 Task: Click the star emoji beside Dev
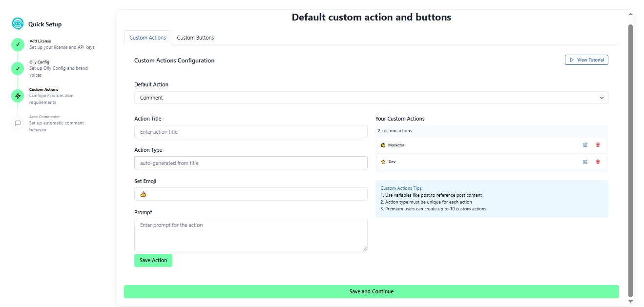pos(383,162)
